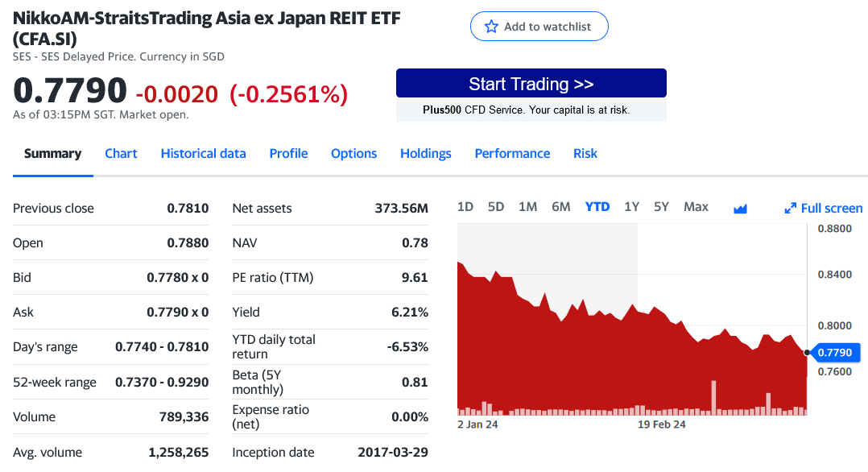This screenshot has height=472, width=868.
Task: Select the Max chart range
Action: [x=696, y=206]
